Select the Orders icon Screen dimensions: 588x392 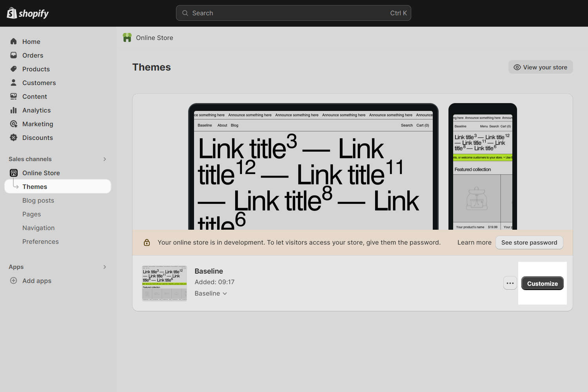click(14, 55)
